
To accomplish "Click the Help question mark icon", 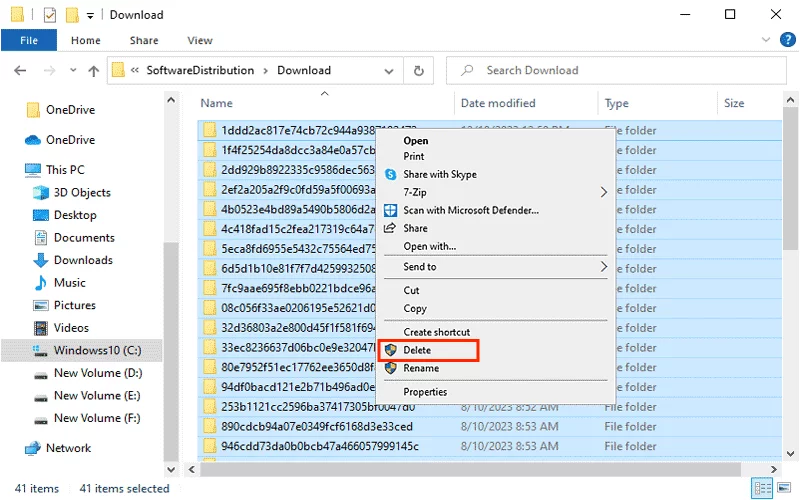I will click(x=788, y=39).
